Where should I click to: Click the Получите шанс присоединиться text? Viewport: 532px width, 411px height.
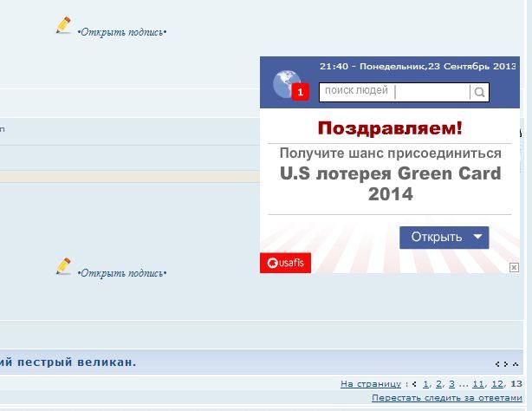coord(391,153)
